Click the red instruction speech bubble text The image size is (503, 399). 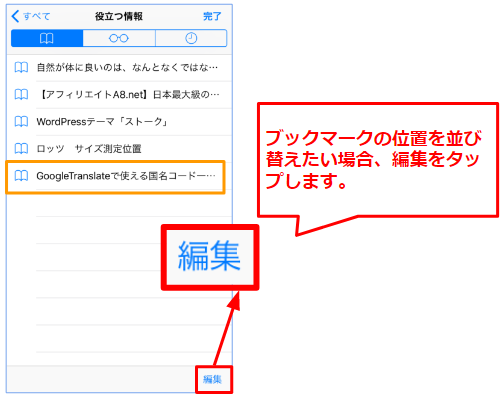(x=373, y=160)
